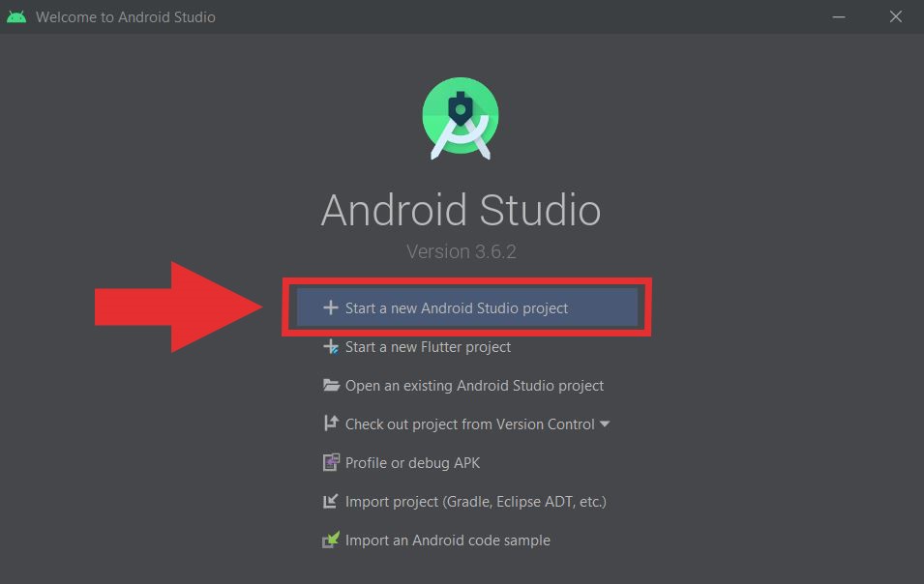Choose Import an Android code sample
Image resolution: width=924 pixels, height=584 pixels.
(x=448, y=540)
